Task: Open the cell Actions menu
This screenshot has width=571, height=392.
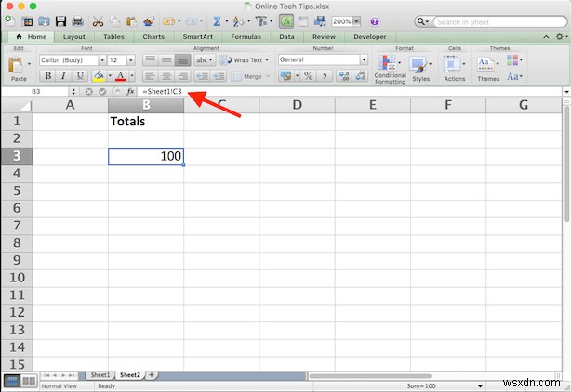Action: click(454, 69)
